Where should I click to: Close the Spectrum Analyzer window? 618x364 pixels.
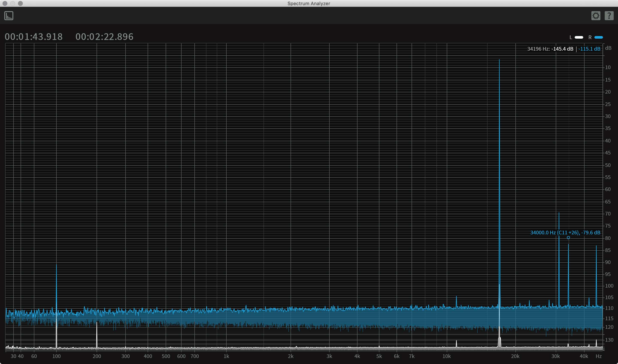(x=5, y=3)
